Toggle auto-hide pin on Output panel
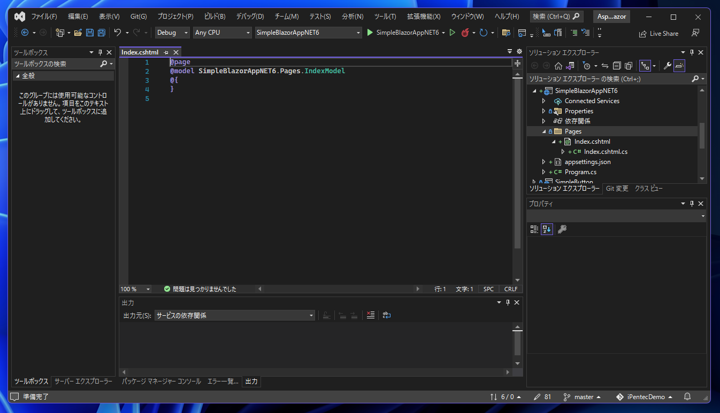This screenshot has width=720, height=413. (x=508, y=302)
